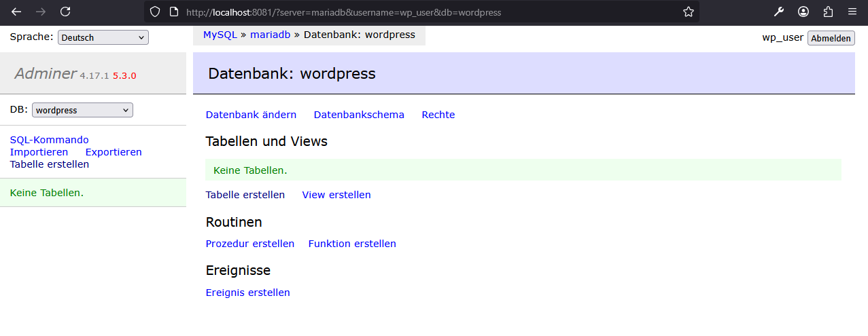Viewport: 868px width, 336px height.
Task: Go to Datenbankschema
Action: pyautogui.click(x=358, y=115)
